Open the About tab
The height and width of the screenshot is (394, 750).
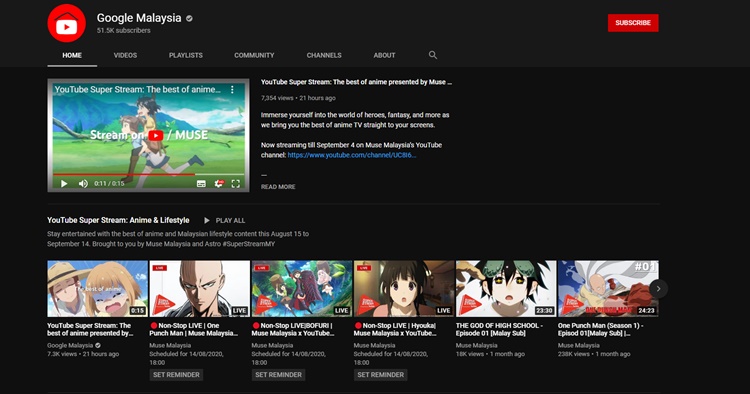[384, 55]
